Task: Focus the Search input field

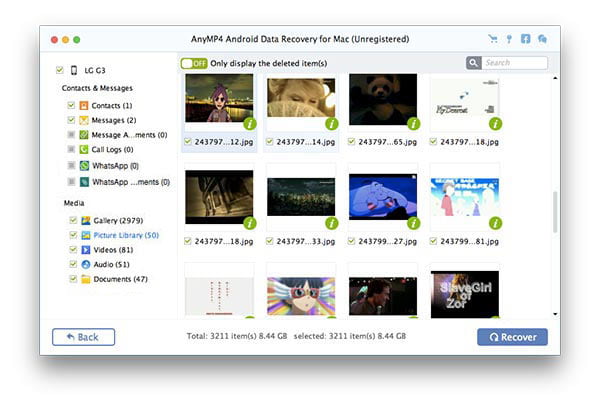Action: (x=514, y=63)
